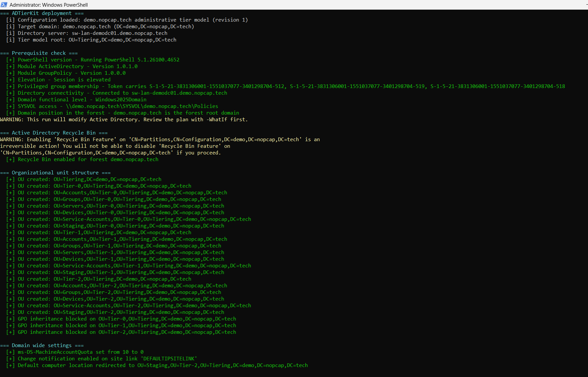Viewport: 588px width, 377px height.
Task: Click the 'OU=Devices,OU=Tier-2' line
Action: (115, 299)
